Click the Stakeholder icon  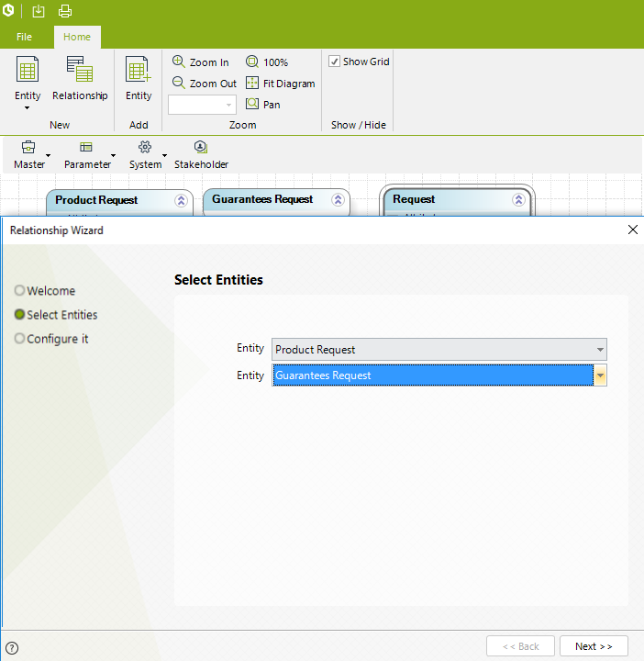tap(201, 147)
